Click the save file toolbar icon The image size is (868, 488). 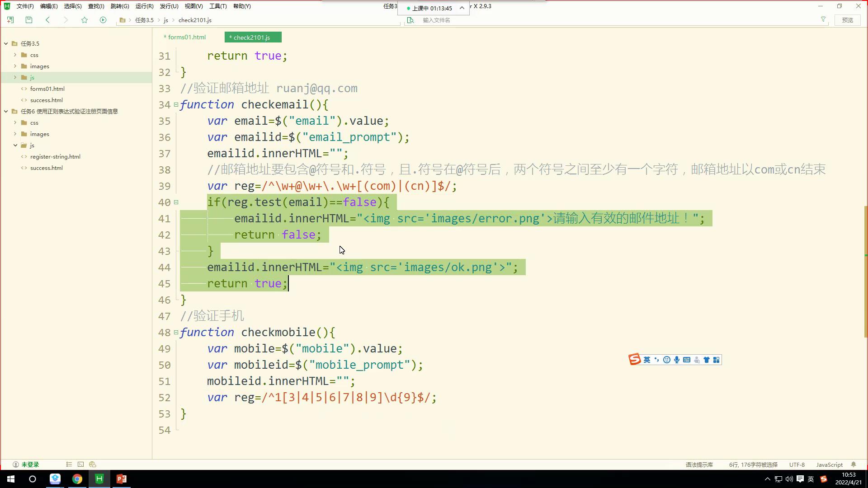click(x=29, y=20)
